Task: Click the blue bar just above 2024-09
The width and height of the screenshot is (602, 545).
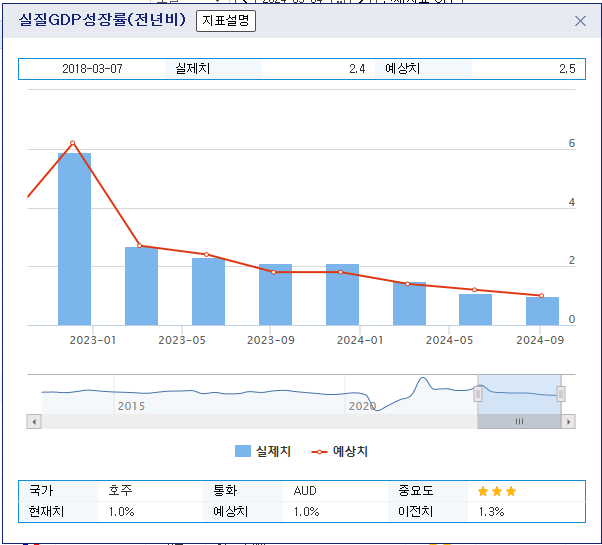Action: point(542,311)
